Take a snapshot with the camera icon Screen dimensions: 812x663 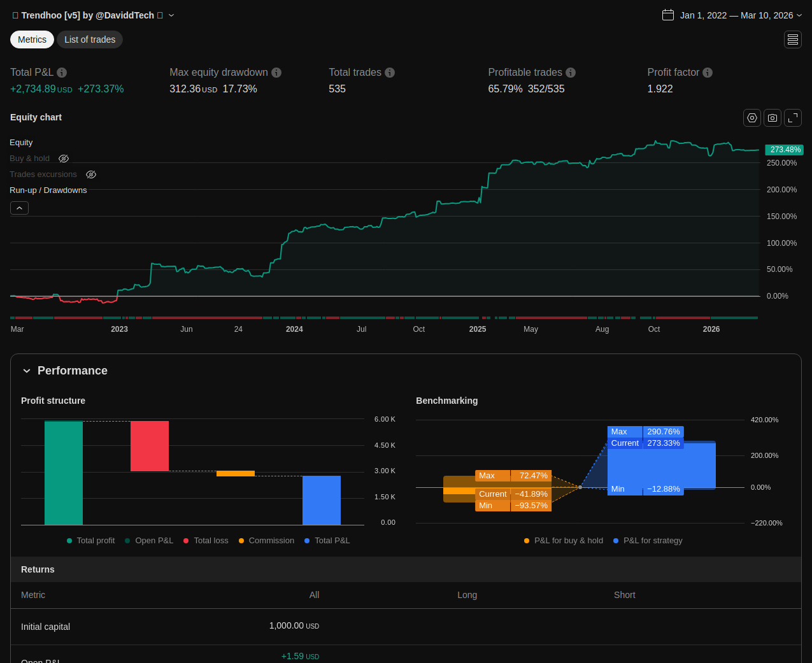coord(773,118)
